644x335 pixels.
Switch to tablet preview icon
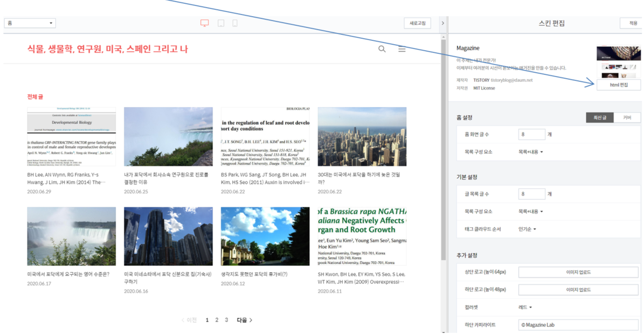(x=221, y=23)
